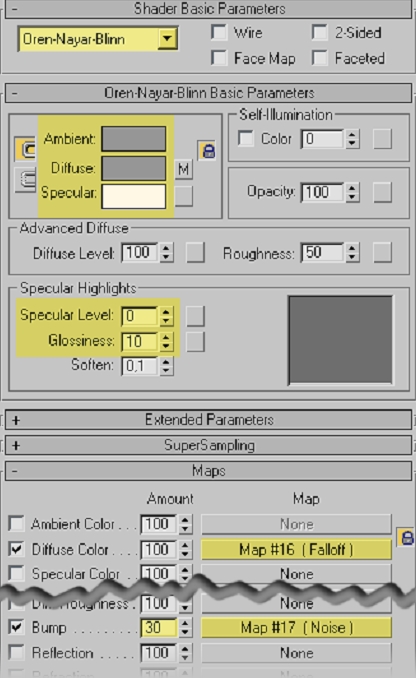Click the Self-Illumination value field
Image resolution: width=416 pixels, height=678 pixels.
coord(323,139)
